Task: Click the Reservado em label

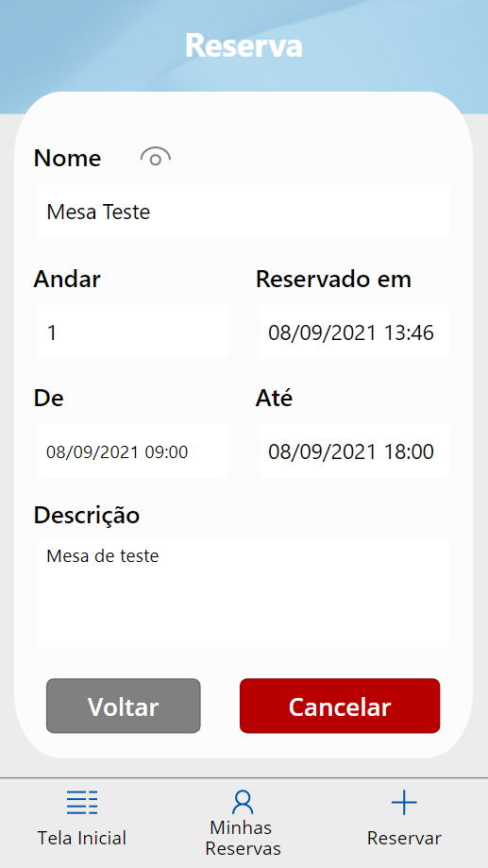Action: (x=333, y=280)
